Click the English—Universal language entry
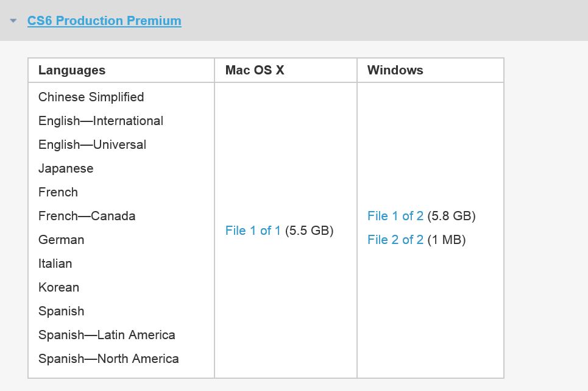The image size is (588, 391). (92, 145)
